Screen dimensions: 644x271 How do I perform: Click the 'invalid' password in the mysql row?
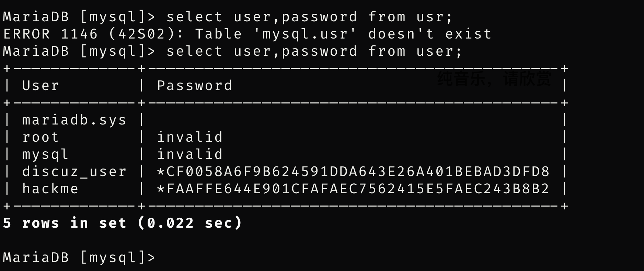coord(190,154)
